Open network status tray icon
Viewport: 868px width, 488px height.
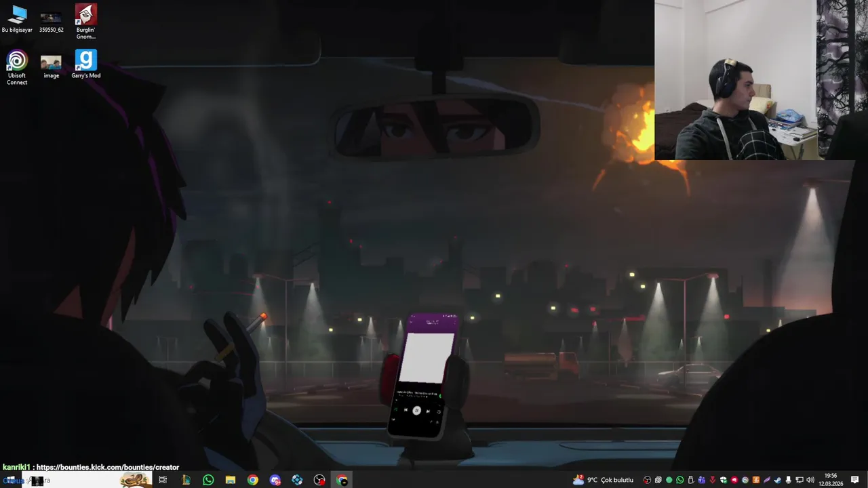(800, 480)
